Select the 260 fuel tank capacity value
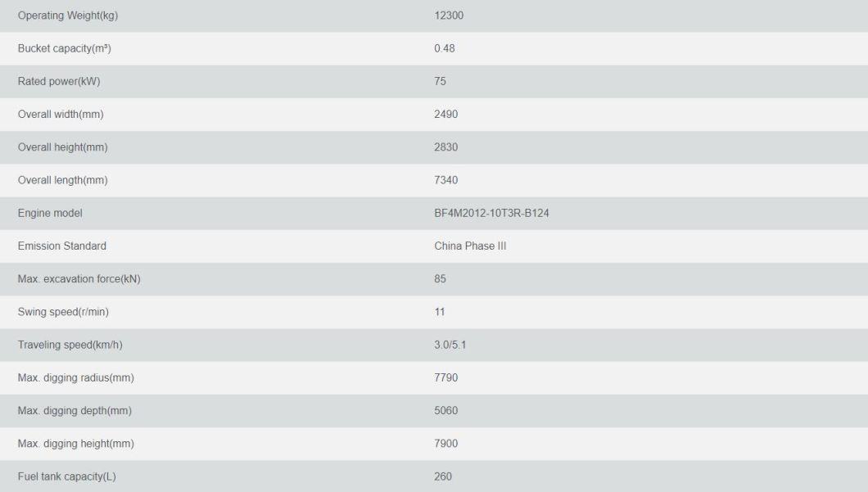The image size is (868, 492). pyautogui.click(x=443, y=476)
